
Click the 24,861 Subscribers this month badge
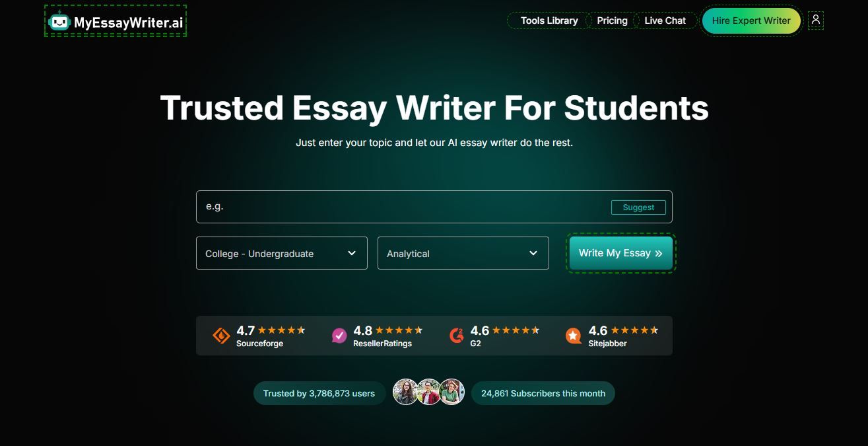(543, 393)
